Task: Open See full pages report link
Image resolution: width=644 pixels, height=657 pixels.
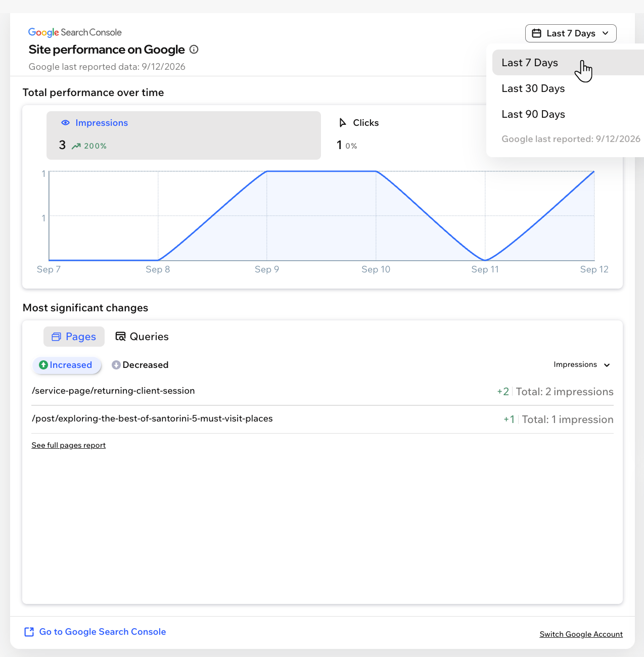Action: 69,445
